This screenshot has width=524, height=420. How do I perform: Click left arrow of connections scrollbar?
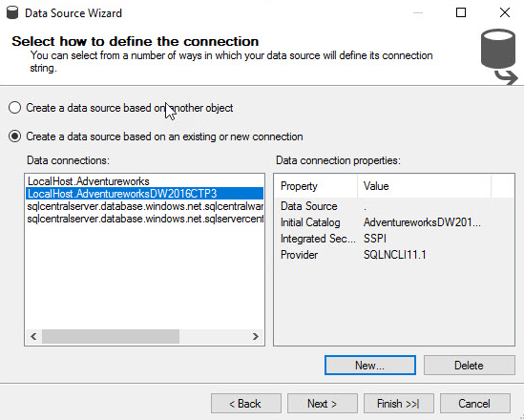coord(33,336)
